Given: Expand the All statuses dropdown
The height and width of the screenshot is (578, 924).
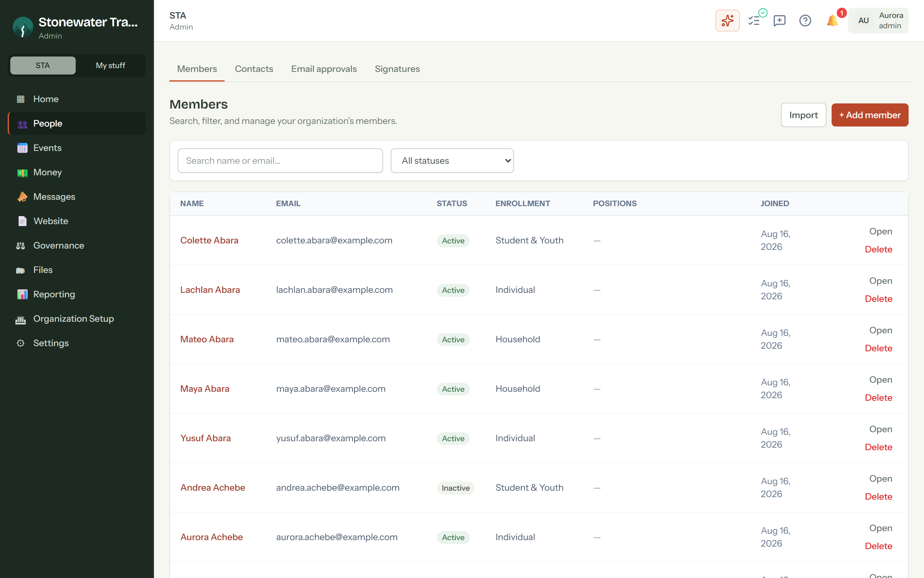Looking at the screenshot, I should point(452,161).
